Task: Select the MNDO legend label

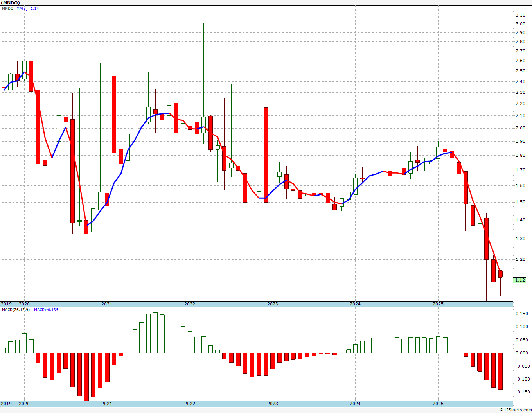Action: point(7,9)
